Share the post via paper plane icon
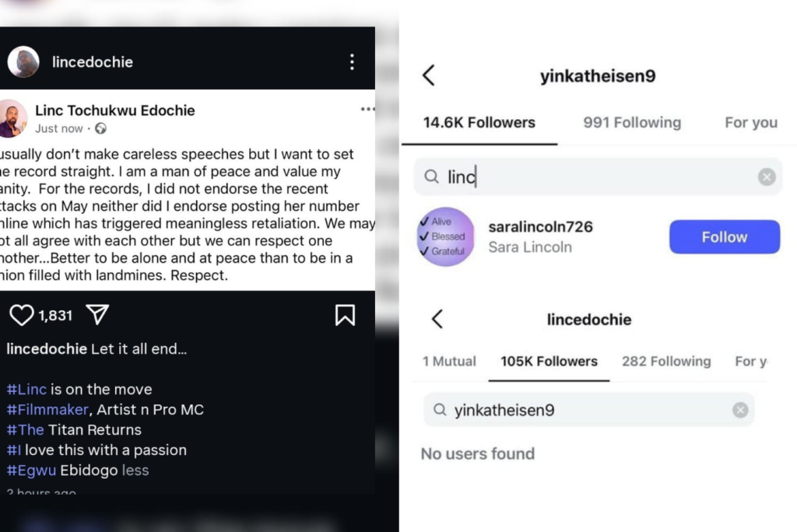 click(97, 315)
